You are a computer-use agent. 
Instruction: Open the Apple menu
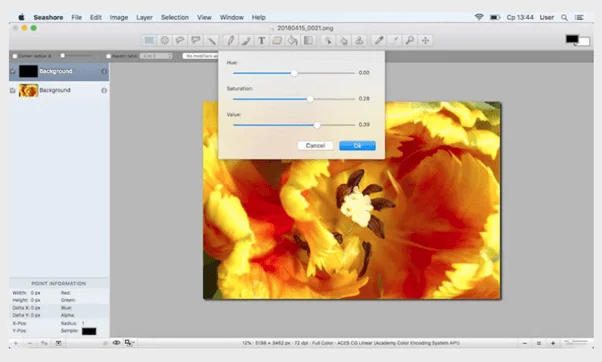22,17
